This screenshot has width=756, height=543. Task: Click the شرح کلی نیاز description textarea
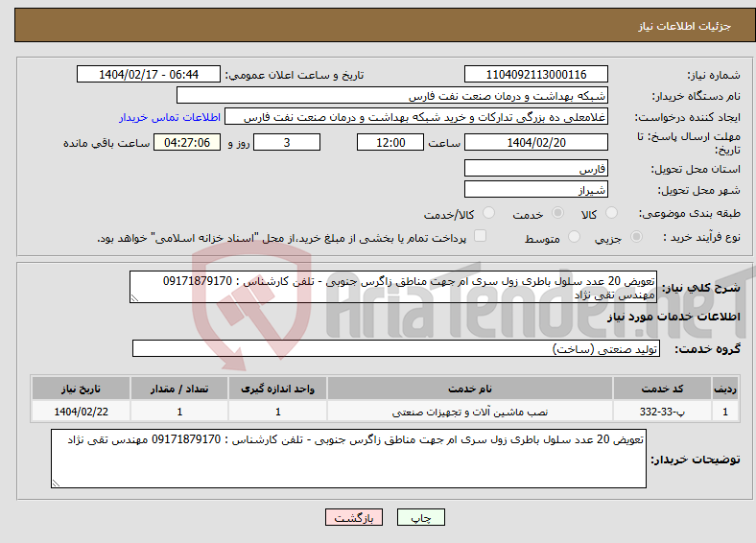(x=393, y=287)
